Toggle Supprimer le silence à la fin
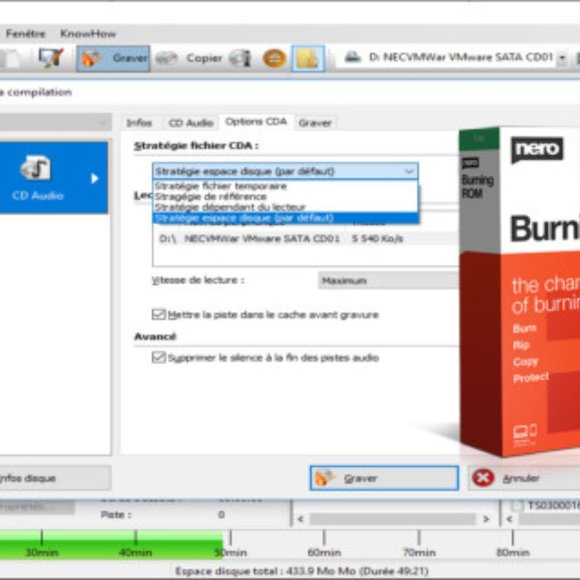This screenshot has height=580, width=580. pos(159,357)
